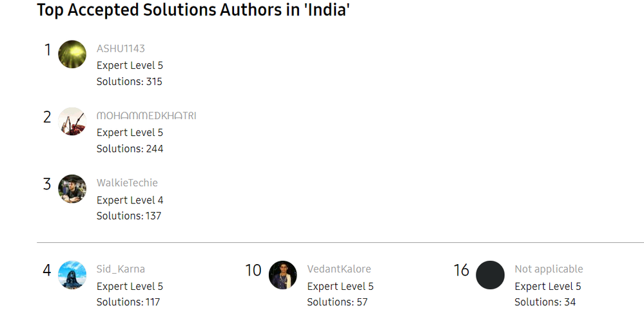
Task: Select the 'Solutions: 34' text
Action: coord(545,302)
